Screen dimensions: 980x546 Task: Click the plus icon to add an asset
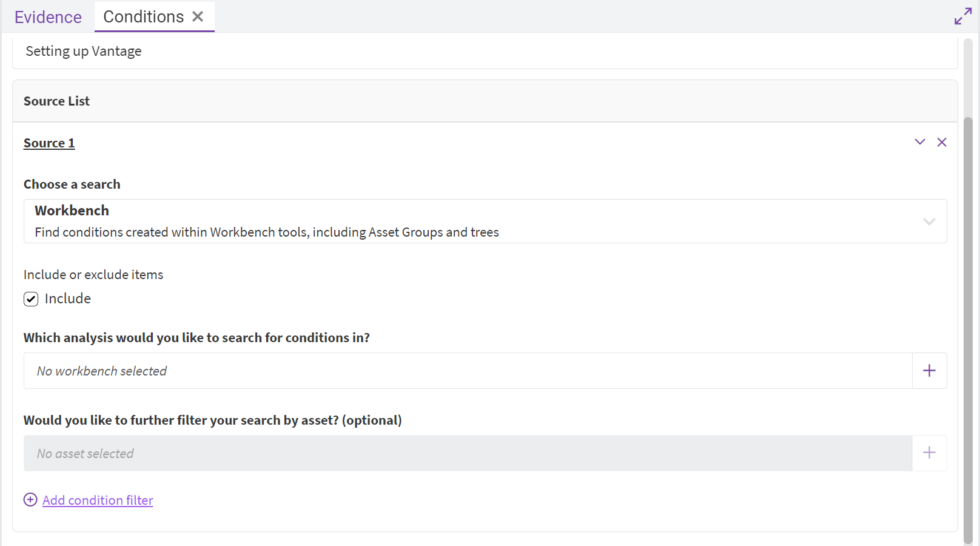point(929,453)
